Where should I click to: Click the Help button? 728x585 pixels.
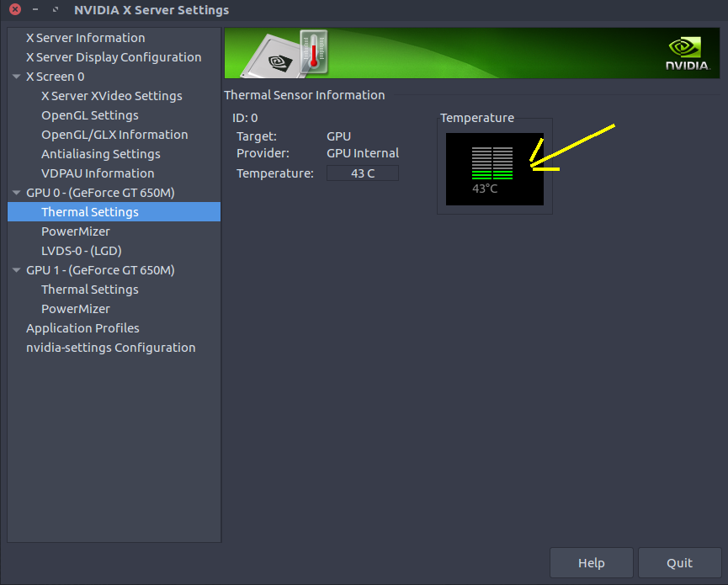tap(591, 563)
